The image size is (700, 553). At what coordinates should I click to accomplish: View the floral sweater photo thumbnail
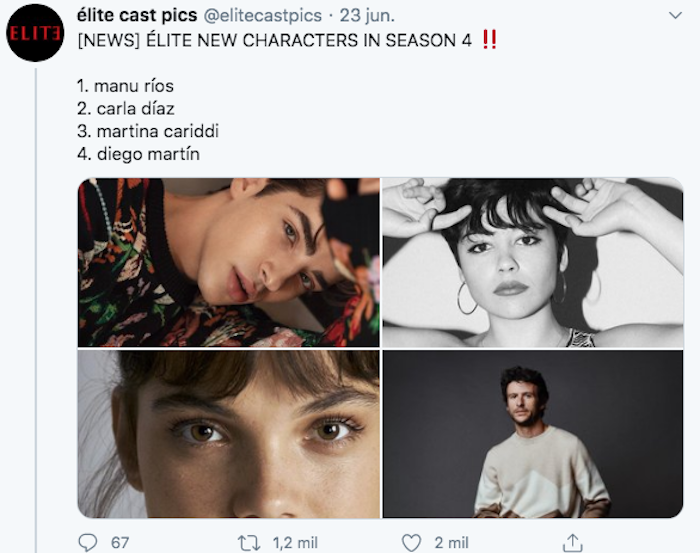(229, 262)
